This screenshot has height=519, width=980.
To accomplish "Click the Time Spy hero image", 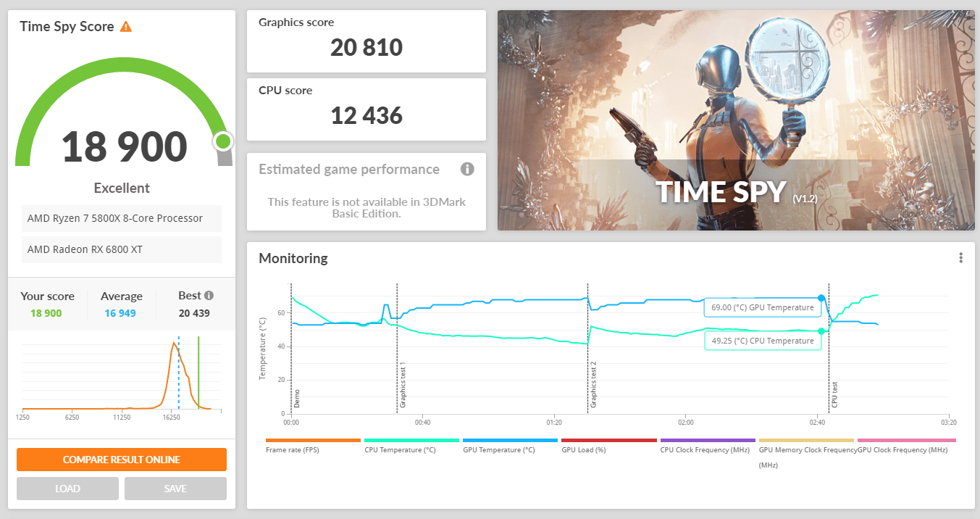I will (736, 120).
